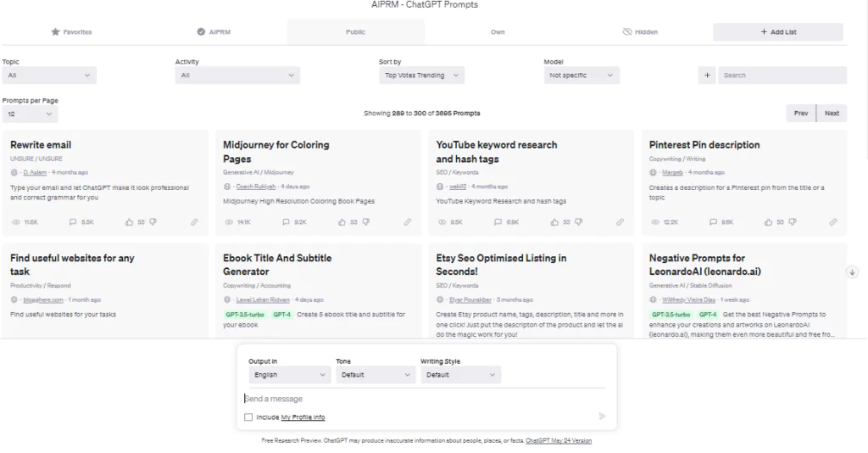868x453 pixels.
Task: Open Negative Prompts for LeonardoAI
Action: (704, 265)
